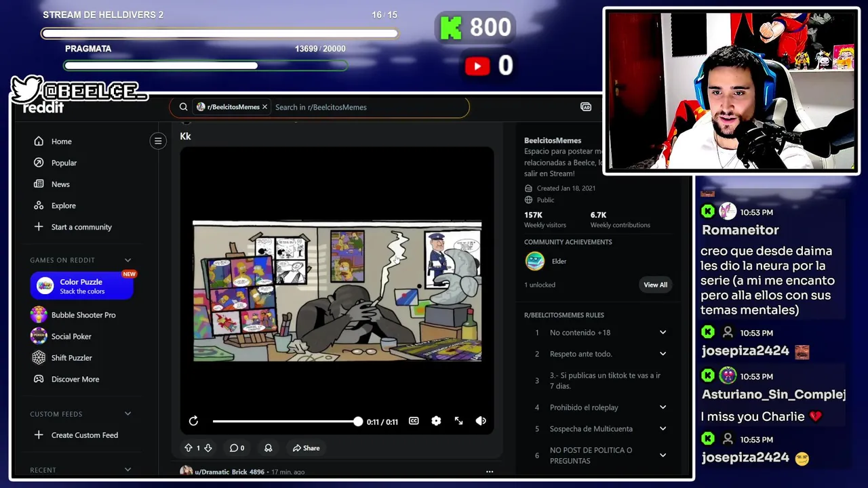Click the YouTube icon in stream overlay
The image size is (868, 488).
pos(477,66)
